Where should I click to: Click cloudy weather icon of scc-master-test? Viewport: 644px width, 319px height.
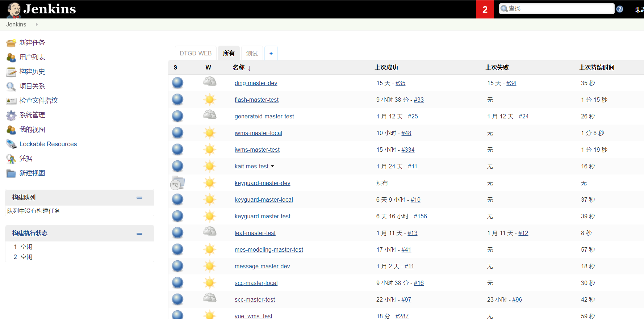[210, 298]
